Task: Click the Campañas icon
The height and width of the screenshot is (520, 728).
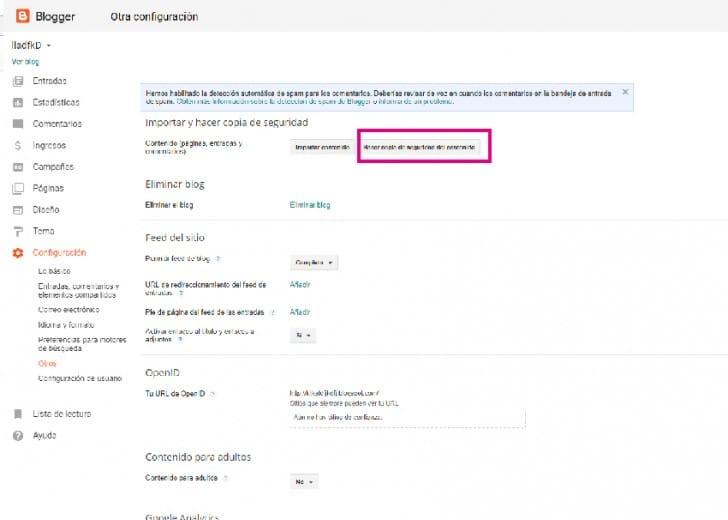Action: [x=18, y=167]
